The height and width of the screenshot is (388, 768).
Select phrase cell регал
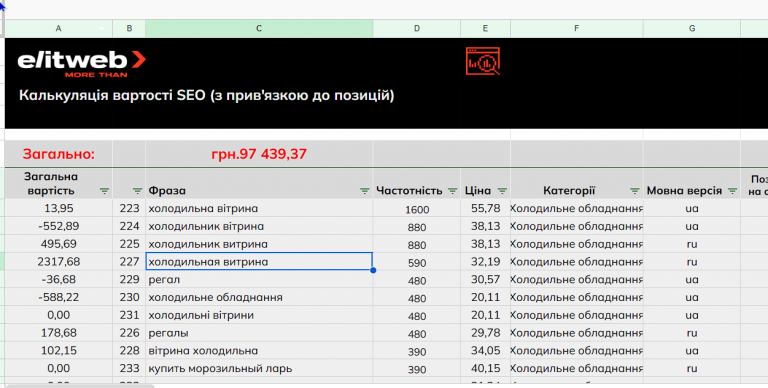click(259, 279)
